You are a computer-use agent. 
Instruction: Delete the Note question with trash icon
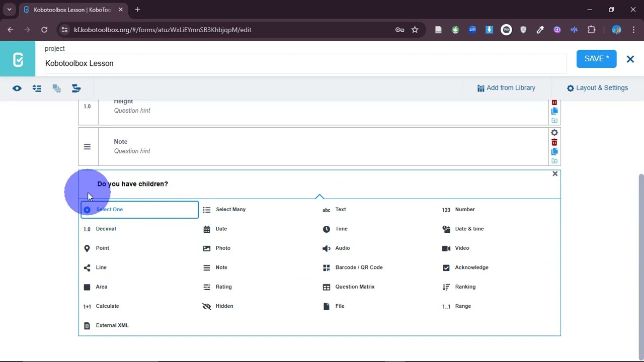click(x=554, y=142)
